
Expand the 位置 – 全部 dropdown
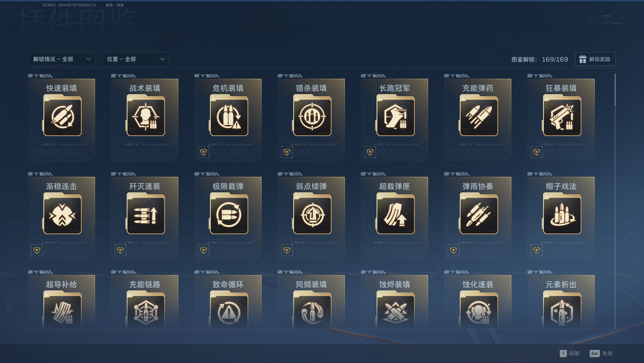[135, 59]
